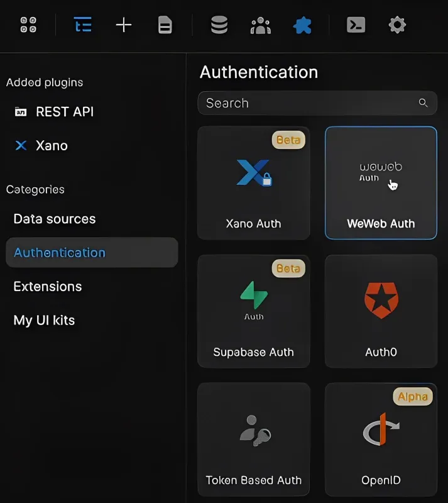Open the My UI kits category
The width and height of the screenshot is (448, 503).
point(44,320)
